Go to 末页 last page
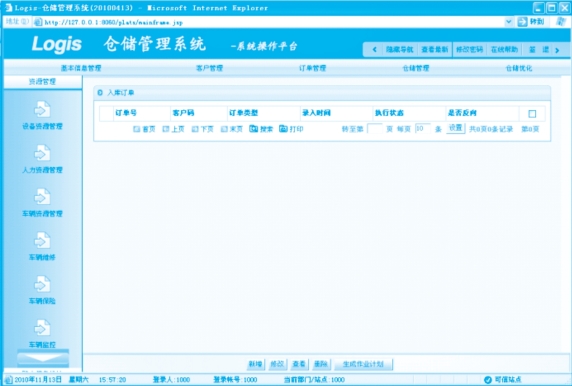The width and height of the screenshot is (572, 386). 232,129
